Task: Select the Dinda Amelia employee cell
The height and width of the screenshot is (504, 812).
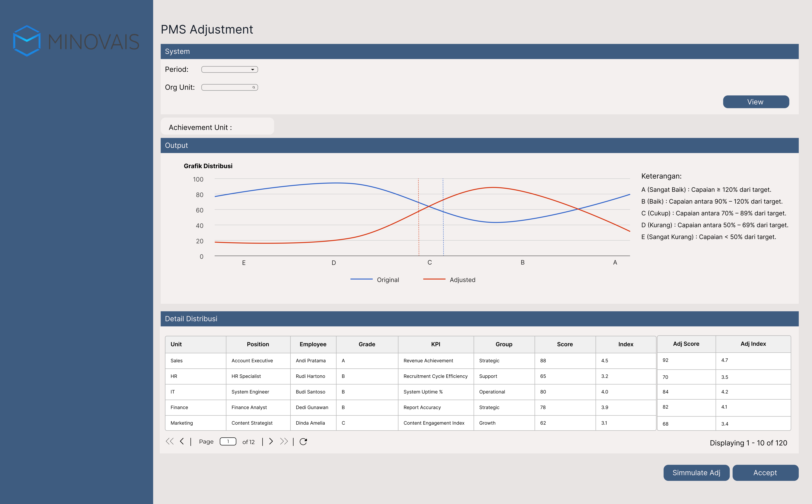Action: [x=313, y=423]
